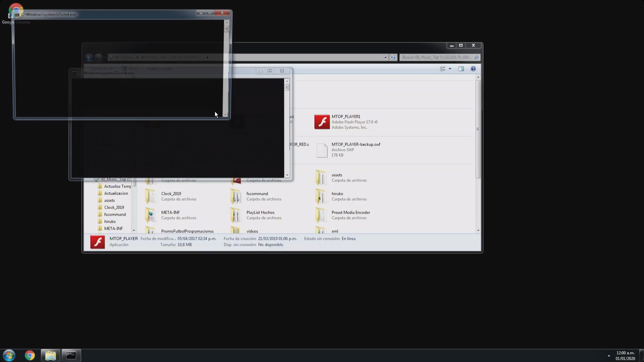Close the Explorer window
Viewport: 644px width, 362px height.
click(473, 46)
